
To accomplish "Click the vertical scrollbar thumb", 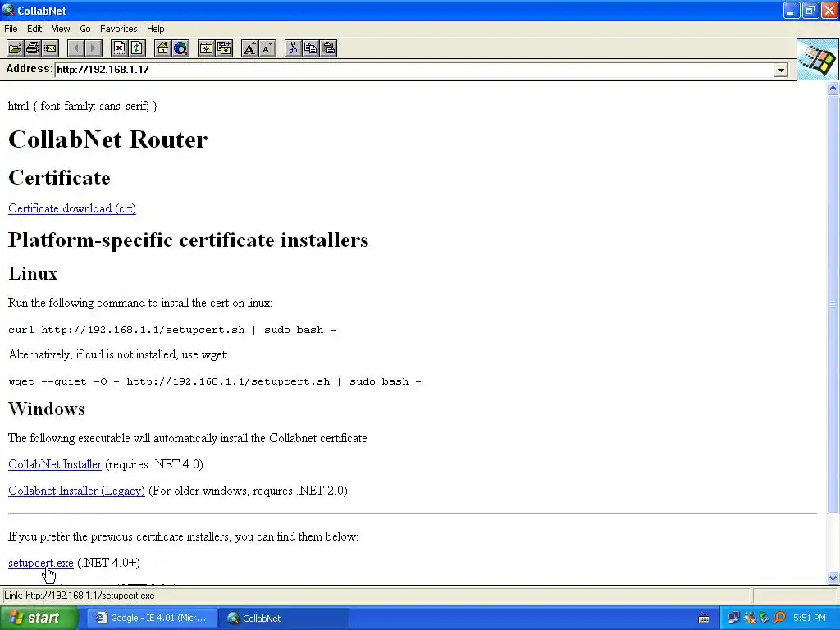I will click(833, 304).
